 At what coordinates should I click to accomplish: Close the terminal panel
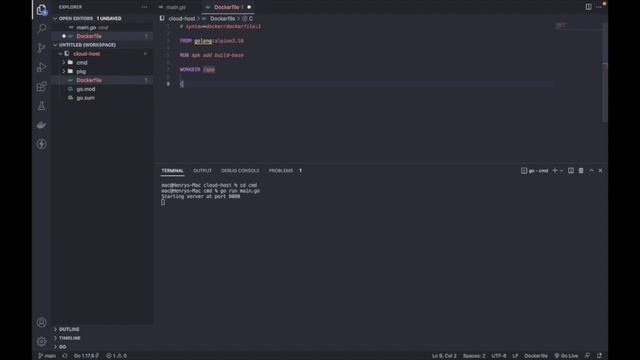[600, 171]
